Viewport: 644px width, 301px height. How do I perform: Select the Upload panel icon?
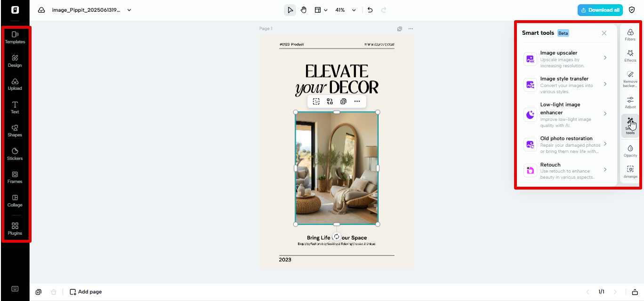(15, 84)
